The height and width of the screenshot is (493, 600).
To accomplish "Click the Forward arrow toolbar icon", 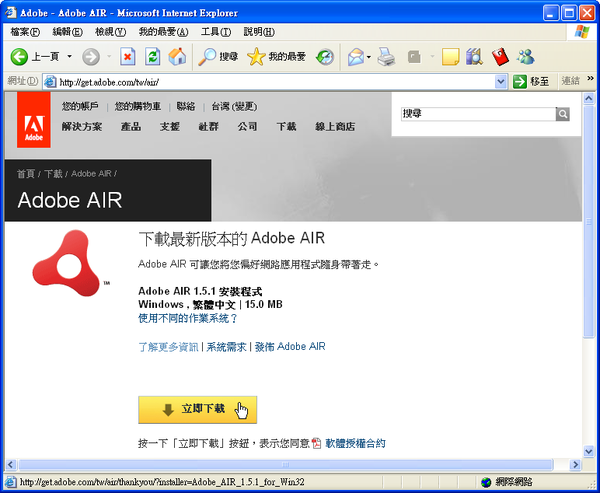I will click(x=91, y=57).
